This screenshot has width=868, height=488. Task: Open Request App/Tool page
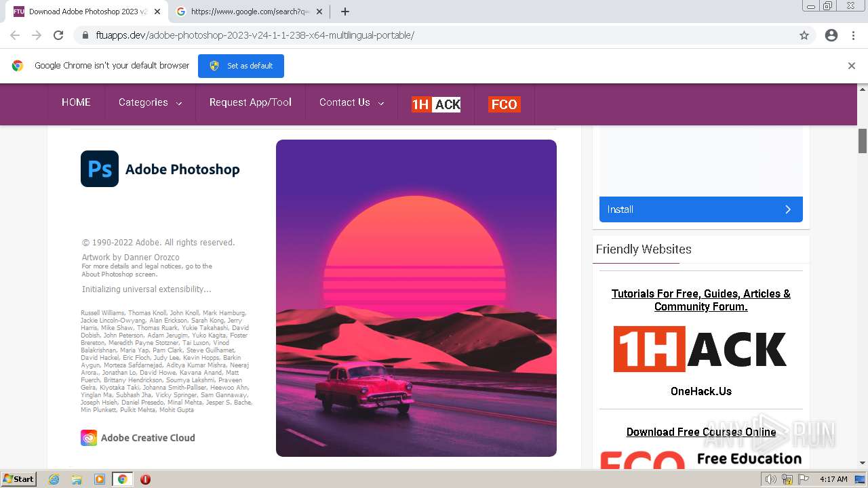(x=250, y=102)
